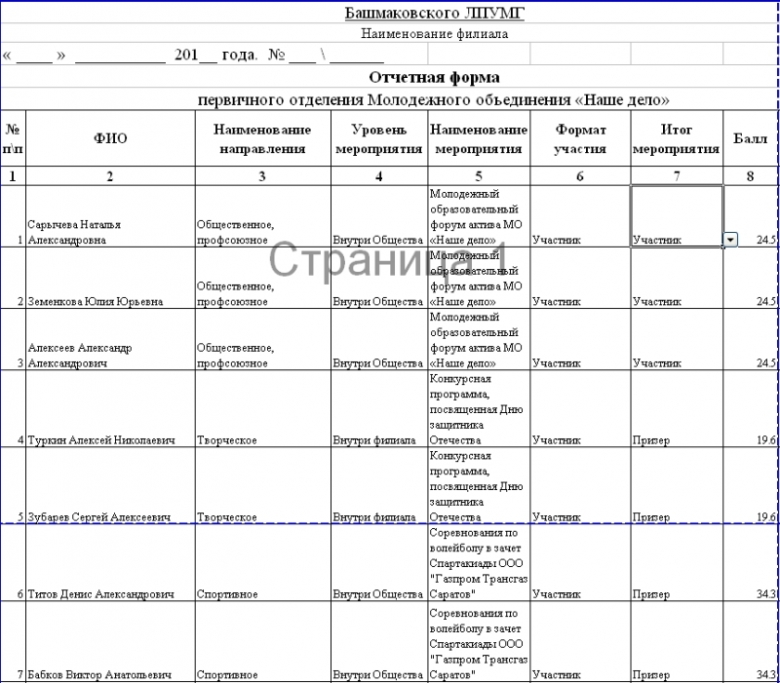The image size is (780, 683).
Task: Select 'Призер' in Титов's row
Action: tap(677, 562)
